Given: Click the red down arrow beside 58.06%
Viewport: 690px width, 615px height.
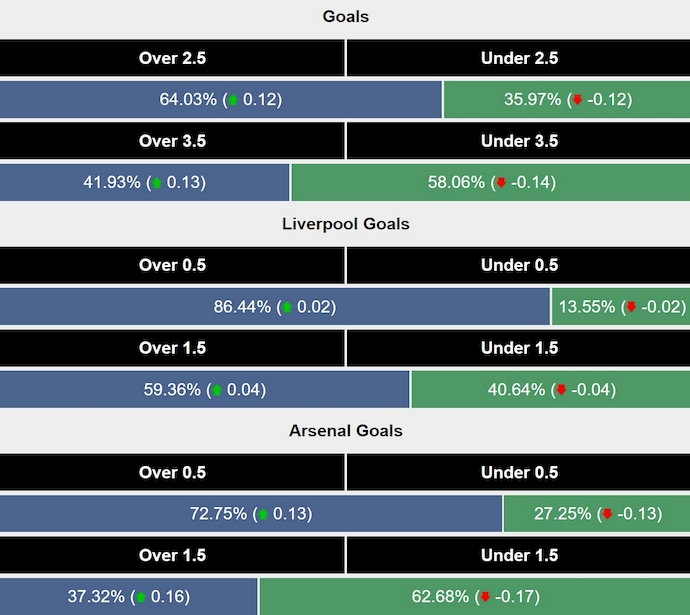Looking at the screenshot, I should click(500, 183).
